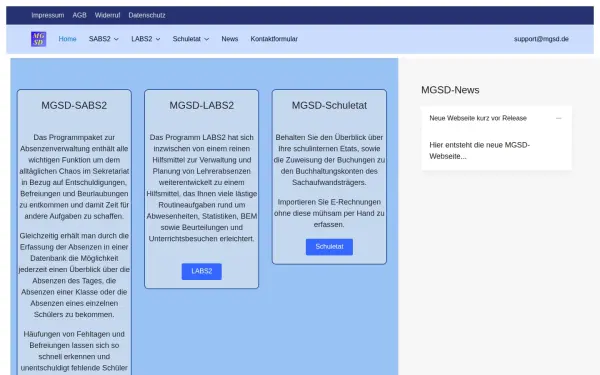
Task: Click the blue LABS2 button
Action: coord(202,271)
